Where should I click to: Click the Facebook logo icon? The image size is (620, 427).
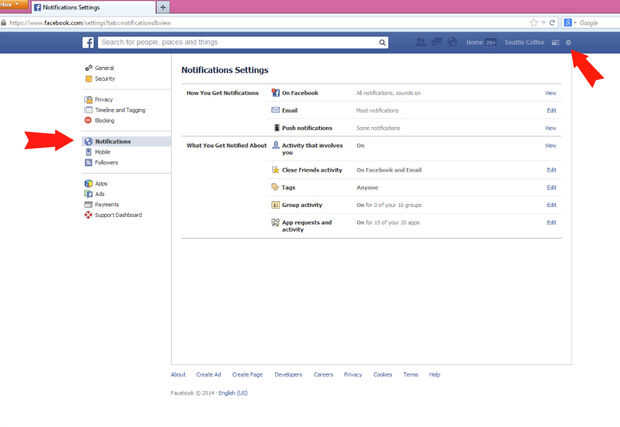tap(88, 42)
